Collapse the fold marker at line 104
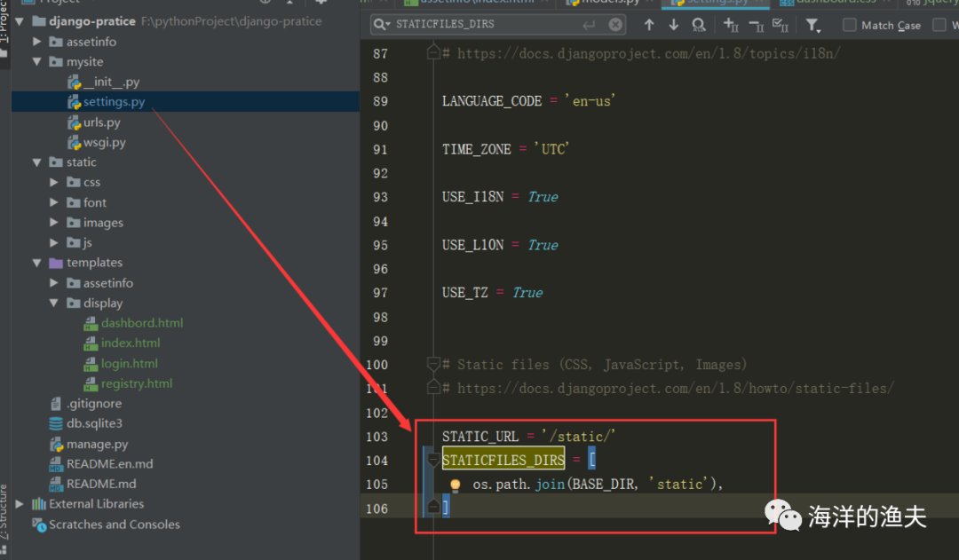Screen dimensions: 959x560 pos(433,460)
